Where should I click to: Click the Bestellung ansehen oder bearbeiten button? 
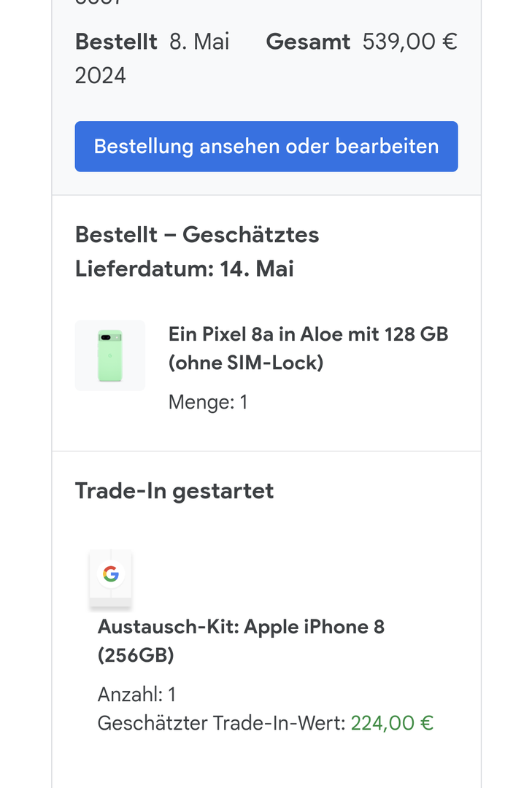coord(266,147)
